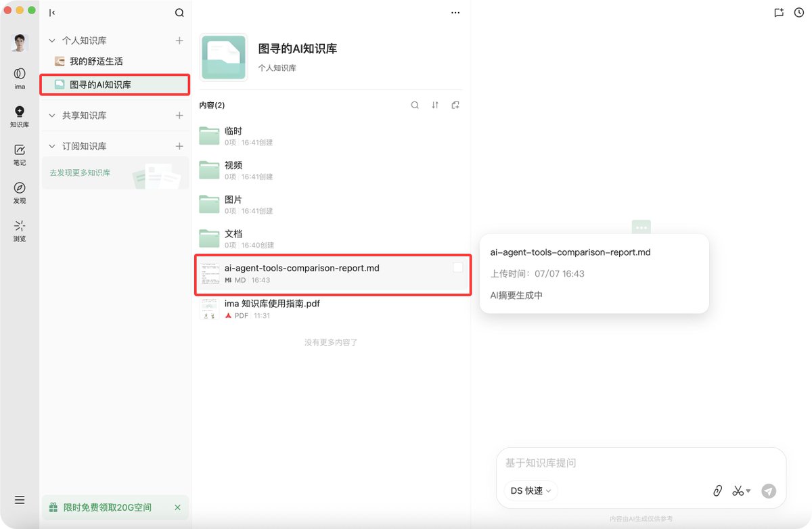The width and height of the screenshot is (812, 529).
Task: Expand the scissors tool dropdown arrow
Action: (748, 491)
